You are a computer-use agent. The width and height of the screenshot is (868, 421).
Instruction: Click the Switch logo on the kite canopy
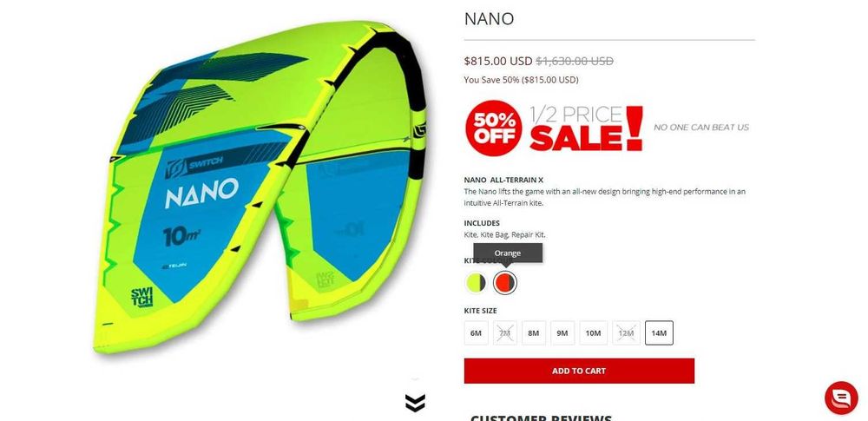point(194,164)
